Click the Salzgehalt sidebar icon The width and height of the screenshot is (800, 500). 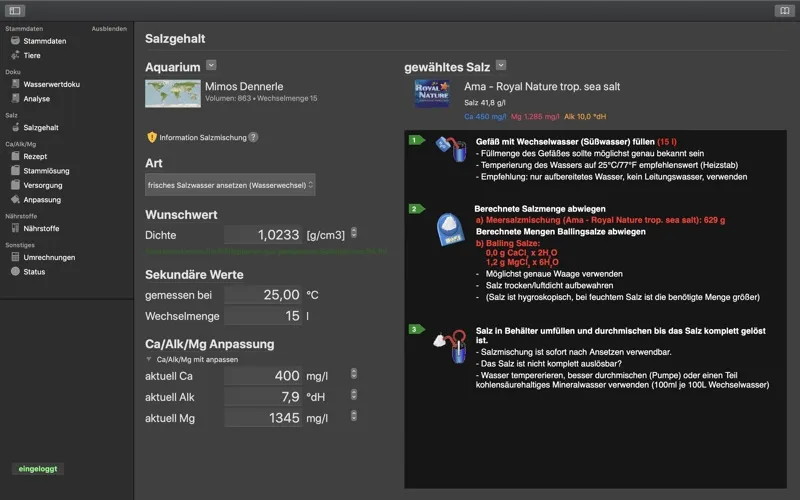click(x=15, y=127)
